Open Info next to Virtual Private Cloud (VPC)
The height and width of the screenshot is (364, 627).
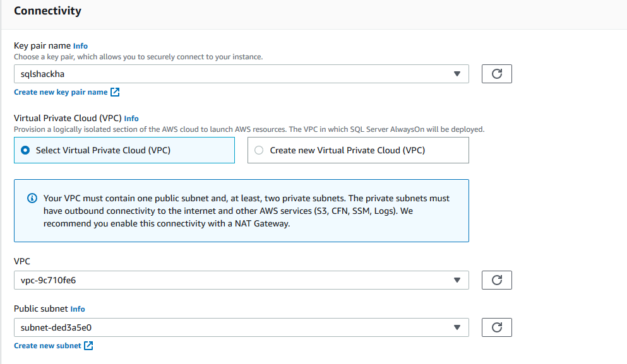coord(131,118)
